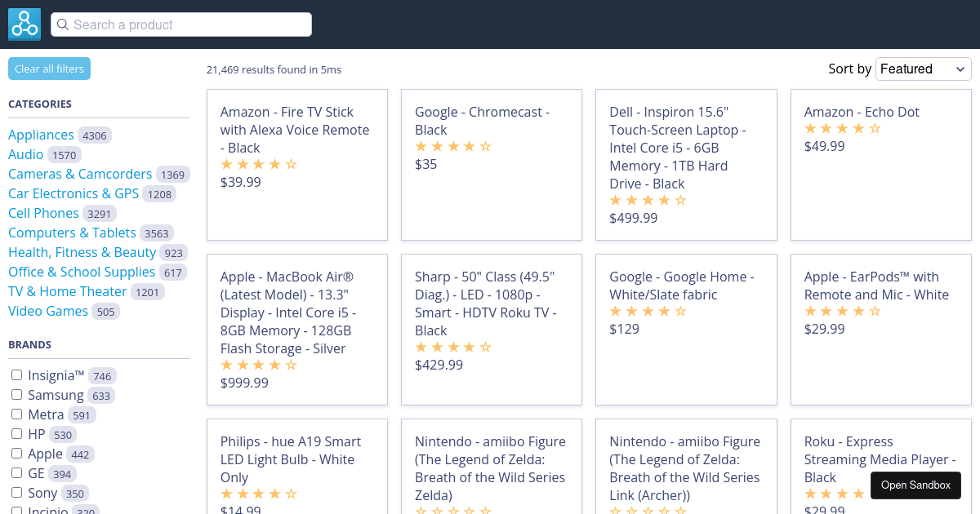
Task: Click the Algolia logo
Action: (x=24, y=24)
